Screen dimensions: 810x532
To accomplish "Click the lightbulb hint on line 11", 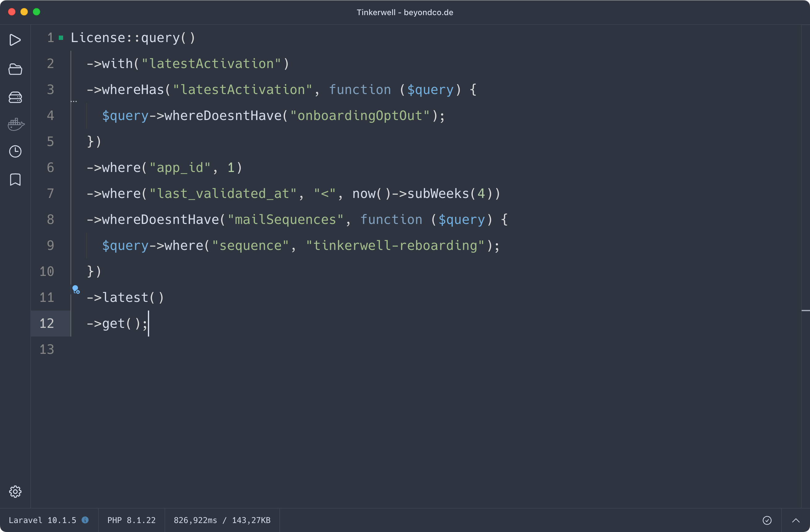I will (75, 290).
